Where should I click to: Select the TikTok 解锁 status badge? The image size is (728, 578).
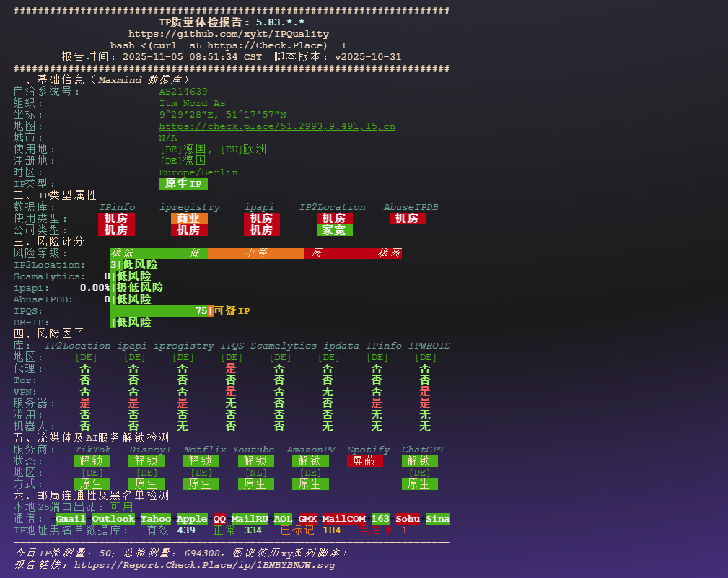(x=92, y=460)
